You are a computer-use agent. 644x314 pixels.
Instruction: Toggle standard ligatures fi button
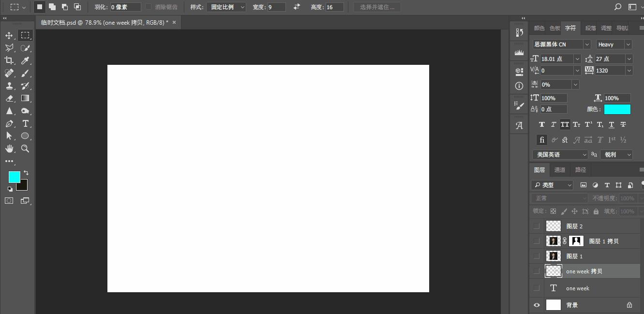point(542,140)
